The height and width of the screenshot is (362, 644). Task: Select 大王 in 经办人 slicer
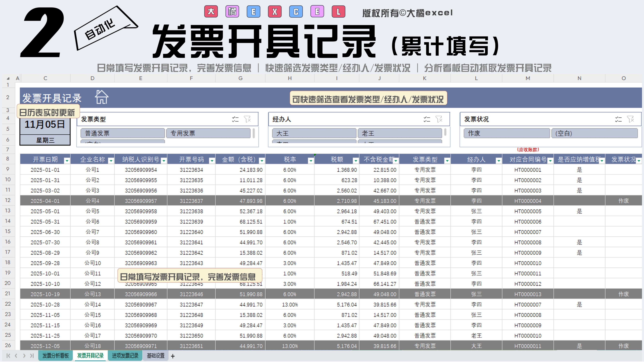[x=314, y=133]
